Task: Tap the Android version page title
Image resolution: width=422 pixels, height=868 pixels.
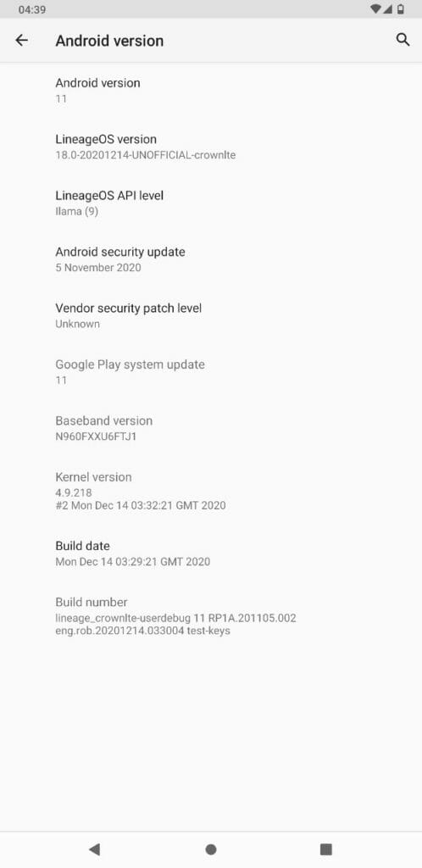Action: [109, 41]
